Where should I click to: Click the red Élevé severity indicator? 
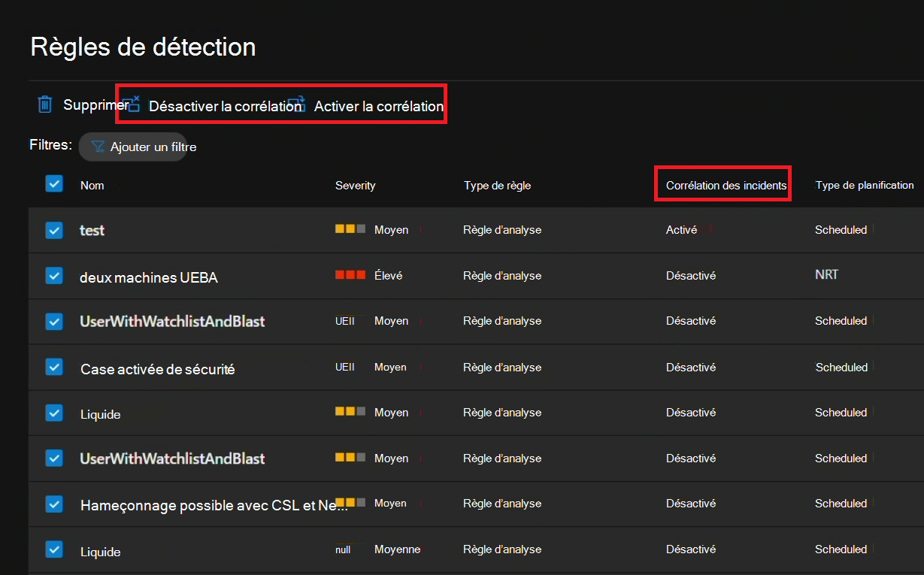[350, 275]
